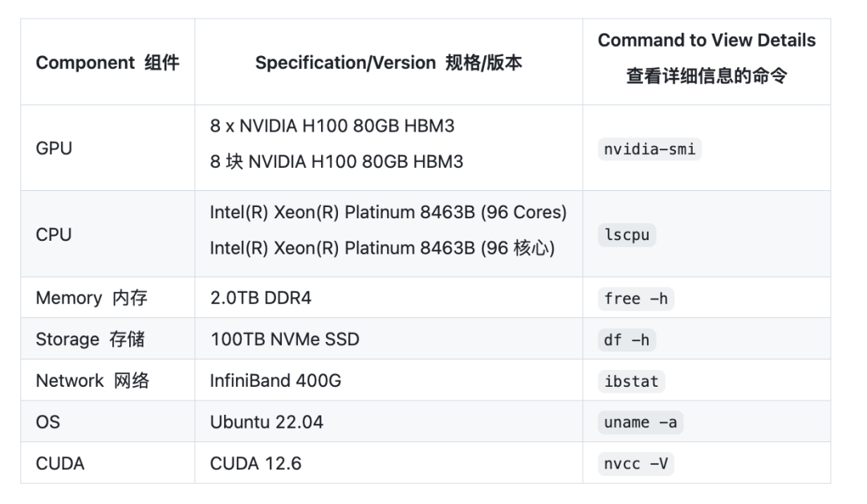Select the "Network 网络" component cell
Viewport: 867px width, 504px height.
pyautogui.click(x=92, y=381)
